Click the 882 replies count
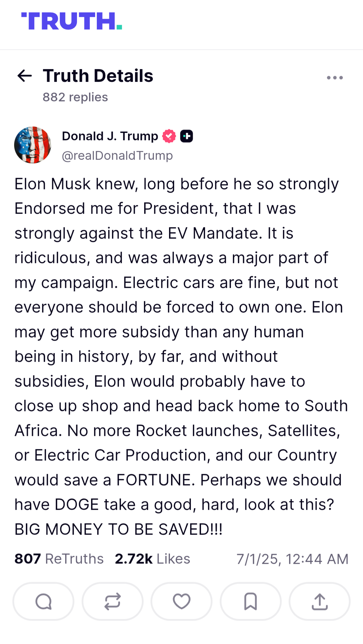This screenshot has width=363, height=644. click(x=75, y=97)
